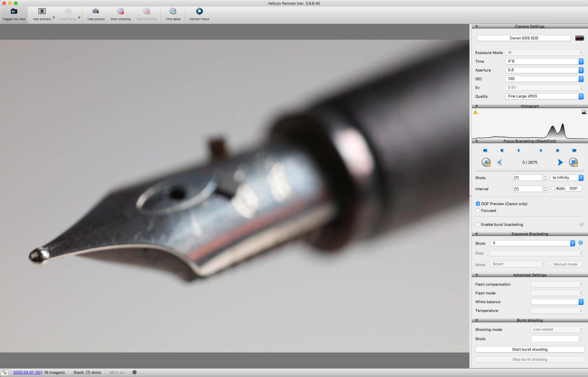Screen dimensions: 588x377
Task: Collapse Focus Bracketing (StackShot) section
Action: coord(476,141)
